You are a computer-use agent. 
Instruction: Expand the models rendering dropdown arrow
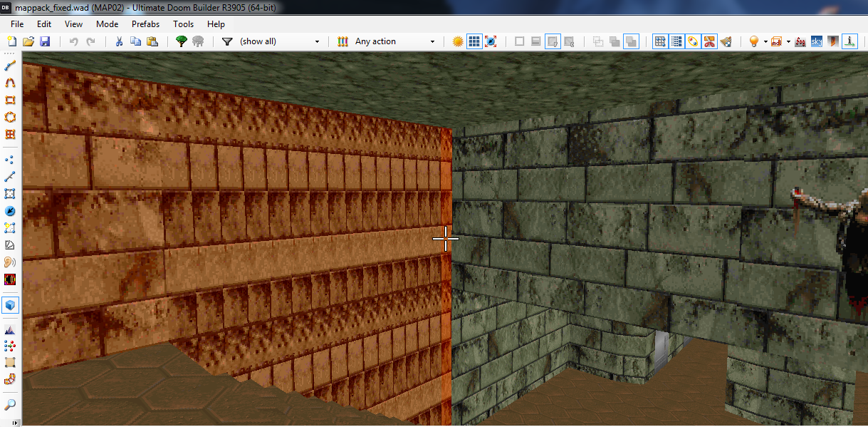(x=788, y=41)
